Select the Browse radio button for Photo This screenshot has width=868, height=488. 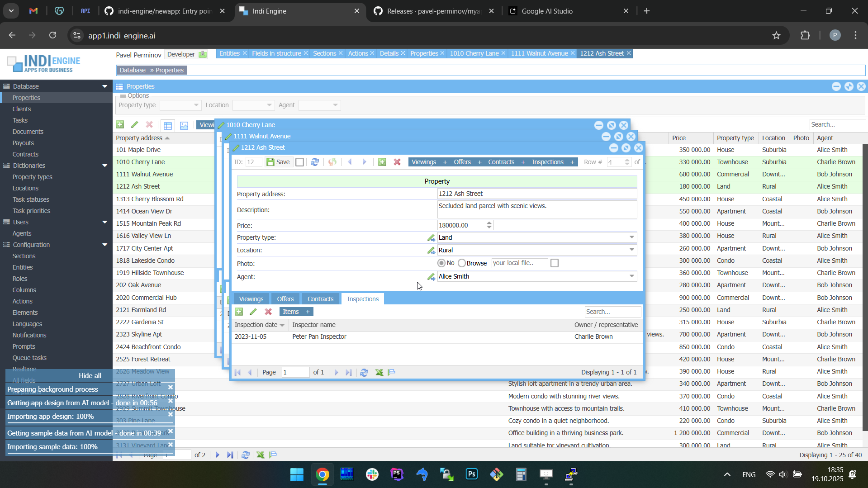[x=462, y=263]
